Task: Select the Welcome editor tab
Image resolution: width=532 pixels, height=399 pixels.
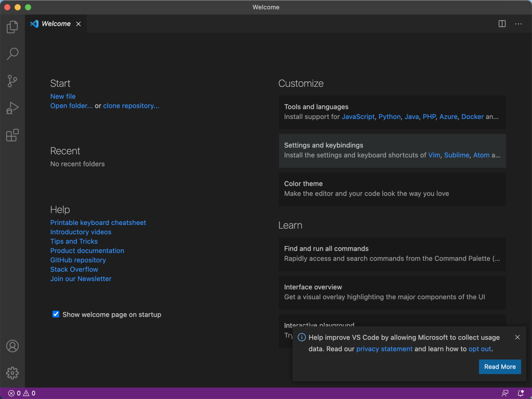Action: 56,24
